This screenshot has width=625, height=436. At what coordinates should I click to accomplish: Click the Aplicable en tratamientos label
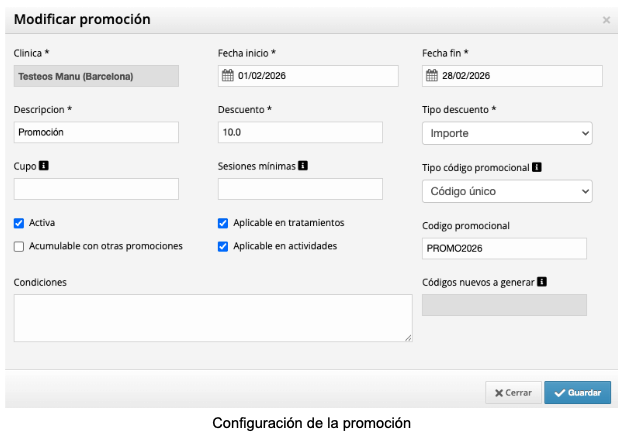pyautogui.click(x=289, y=223)
